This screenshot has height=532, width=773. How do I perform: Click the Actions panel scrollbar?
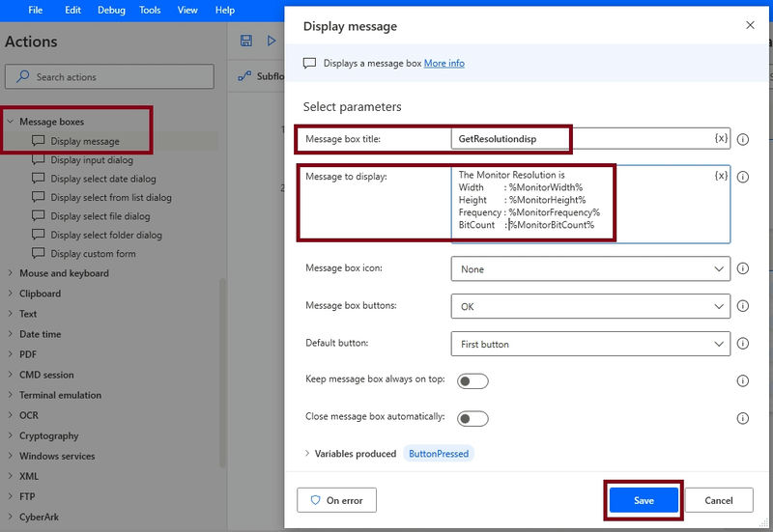tap(222, 373)
